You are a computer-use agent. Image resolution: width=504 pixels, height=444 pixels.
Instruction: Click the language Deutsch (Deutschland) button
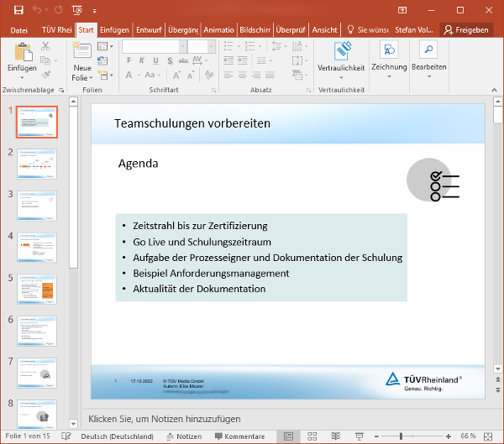117,436
